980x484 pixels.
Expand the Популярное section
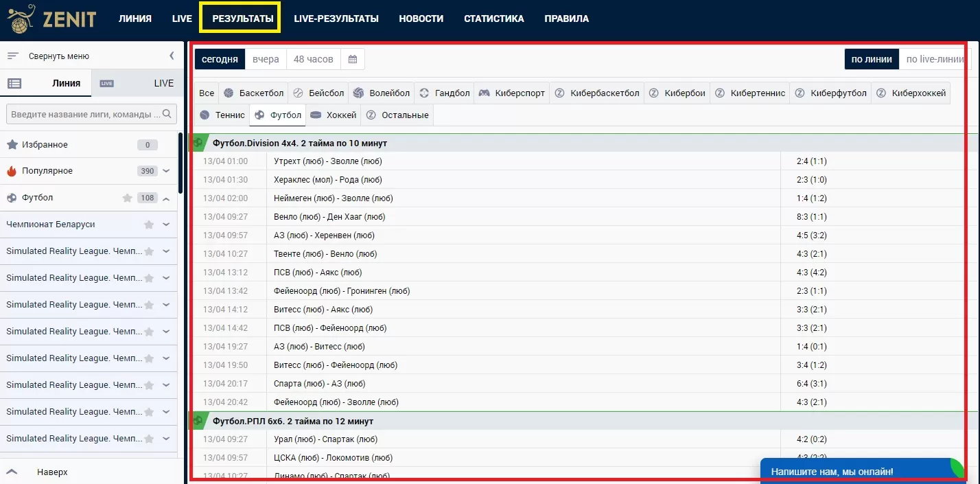coord(166,171)
